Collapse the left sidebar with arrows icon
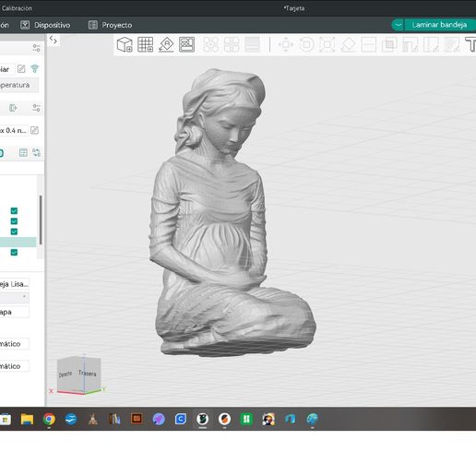The image size is (476, 476). [54, 40]
